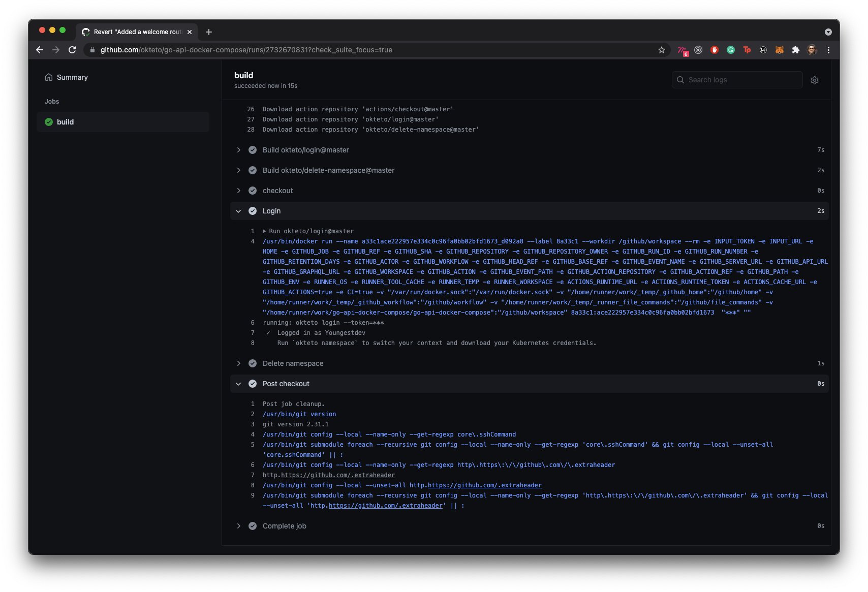Open the circular target extension icon
Viewport: 868px width, 592px height.
pos(698,50)
